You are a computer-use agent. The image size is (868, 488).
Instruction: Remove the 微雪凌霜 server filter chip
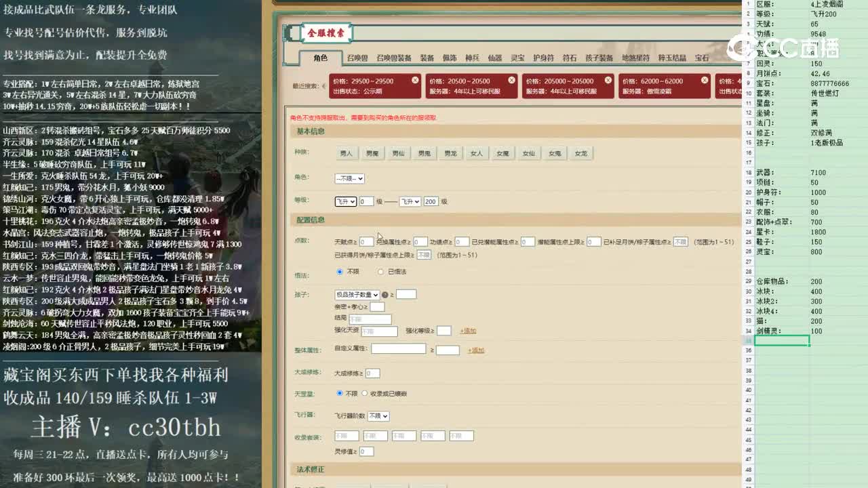[704, 79]
